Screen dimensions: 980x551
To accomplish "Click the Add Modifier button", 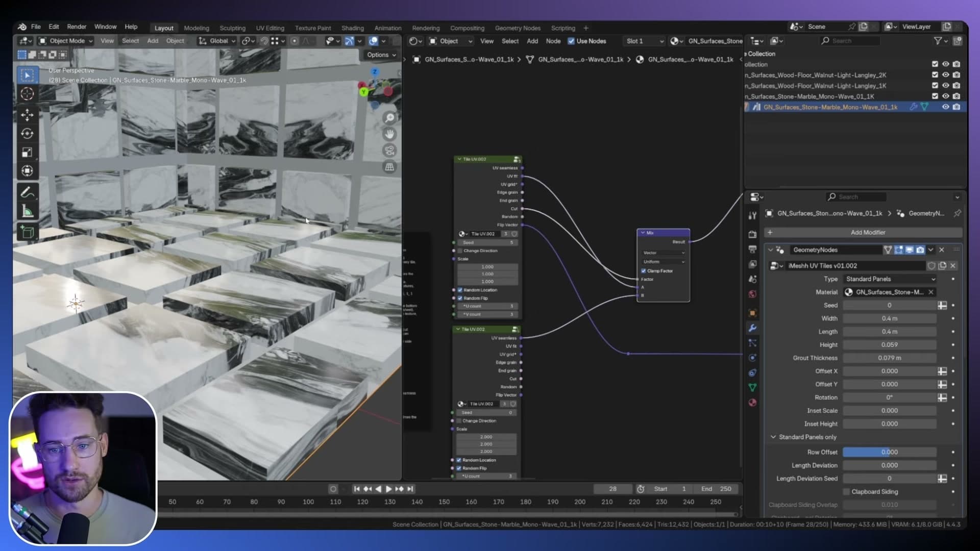I will coord(863,233).
